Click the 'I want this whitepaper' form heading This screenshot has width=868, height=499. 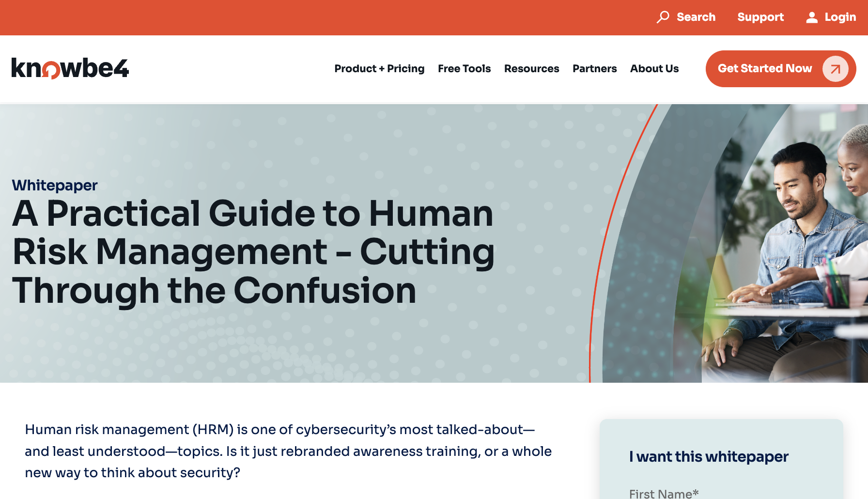tap(709, 456)
